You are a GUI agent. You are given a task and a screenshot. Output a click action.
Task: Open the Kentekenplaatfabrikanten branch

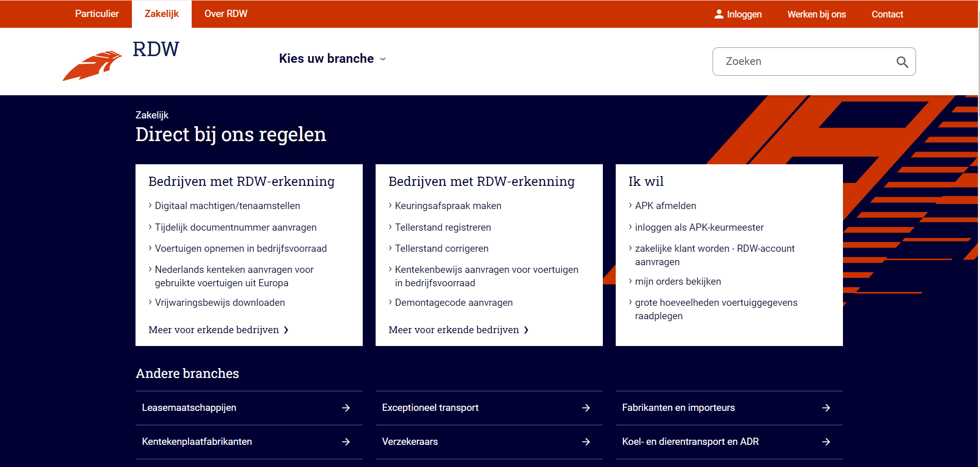pos(249,442)
